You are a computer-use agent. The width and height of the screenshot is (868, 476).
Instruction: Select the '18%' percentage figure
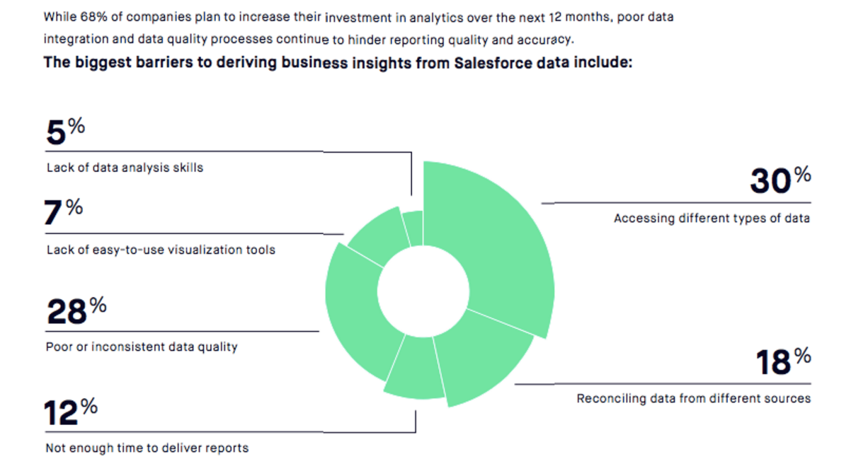click(x=783, y=361)
